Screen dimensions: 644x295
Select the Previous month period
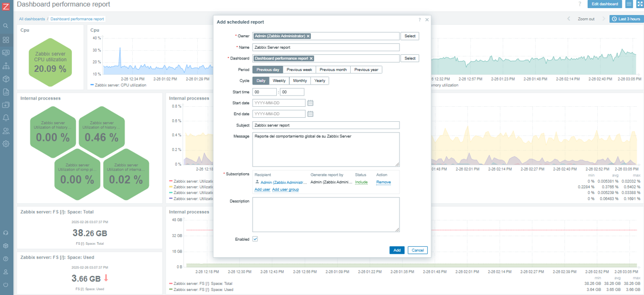pos(333,69)
